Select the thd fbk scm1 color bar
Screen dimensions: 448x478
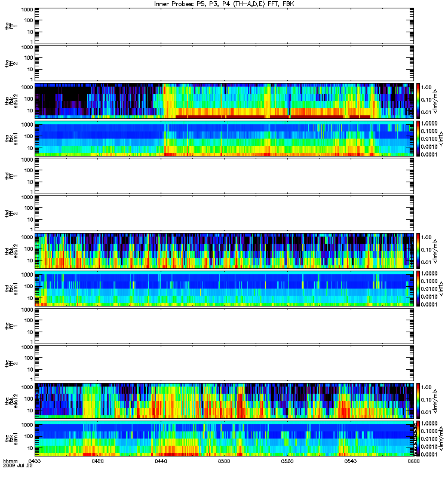[x=418, y=289]
